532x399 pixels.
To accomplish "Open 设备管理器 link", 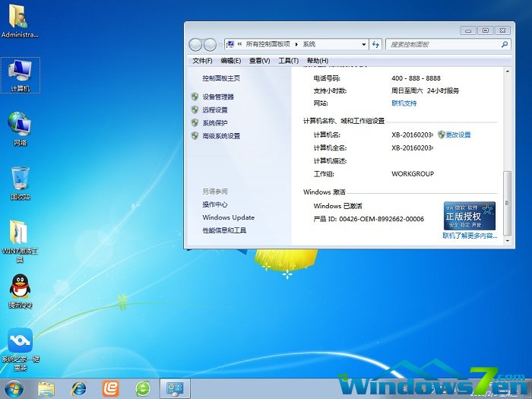I will click(x=218, y=97).
